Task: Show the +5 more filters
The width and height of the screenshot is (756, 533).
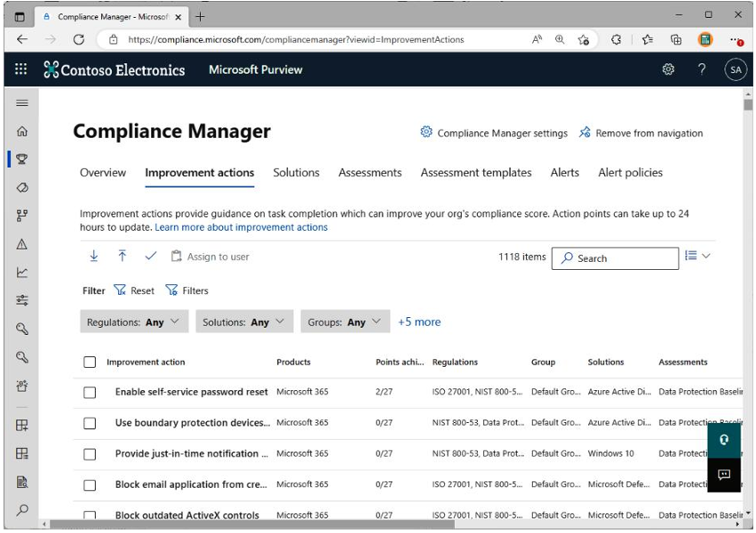Action: 419,322
